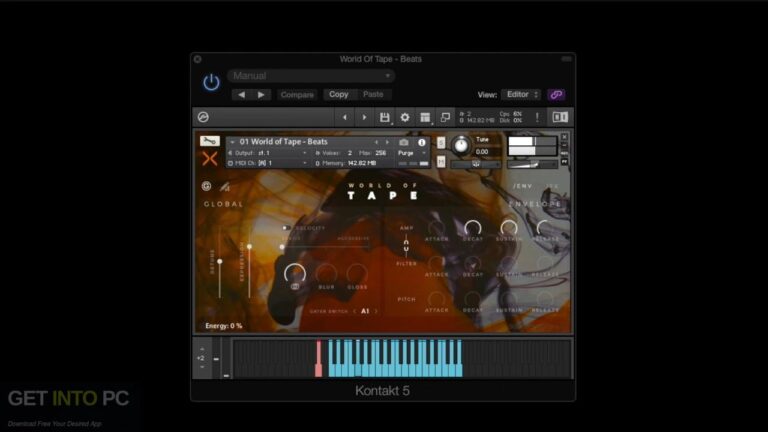768x432 pixels.
Task: Toggle the AUX small button
Action: (x=564, y=153)
